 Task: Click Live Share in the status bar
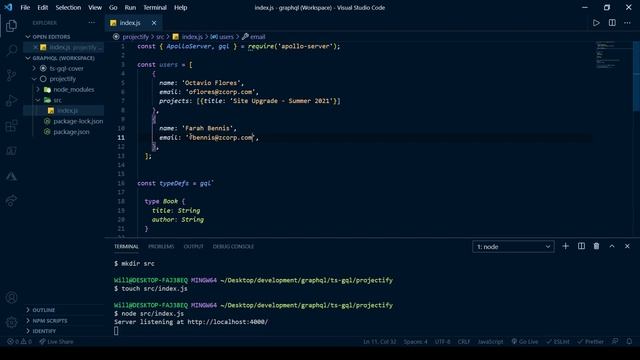pyautogui.click(x=56, y=342)
